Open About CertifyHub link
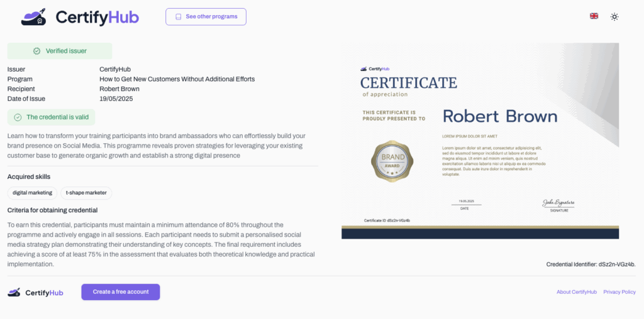 pyautogui.click(x=577, y=292)
